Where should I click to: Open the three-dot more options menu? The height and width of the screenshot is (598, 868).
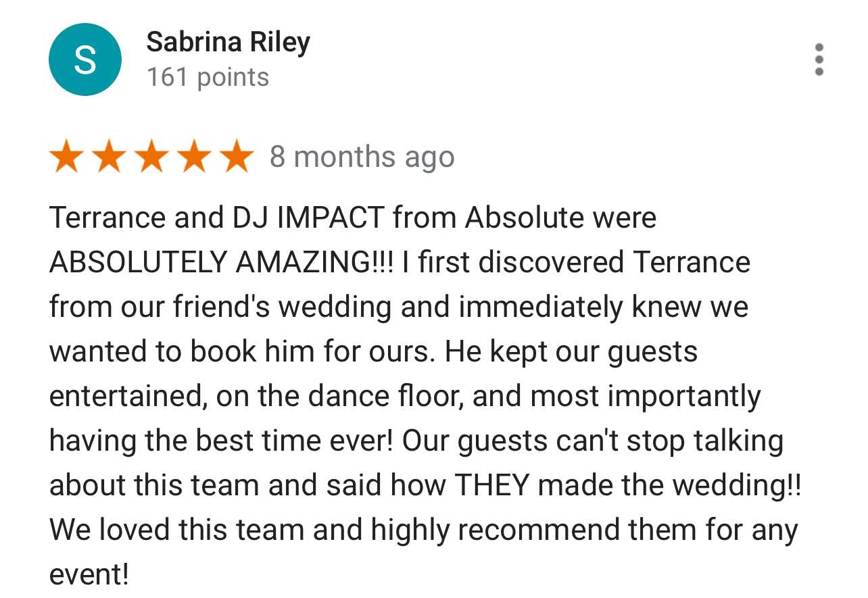pyautogui.click(x=819, y=59)
